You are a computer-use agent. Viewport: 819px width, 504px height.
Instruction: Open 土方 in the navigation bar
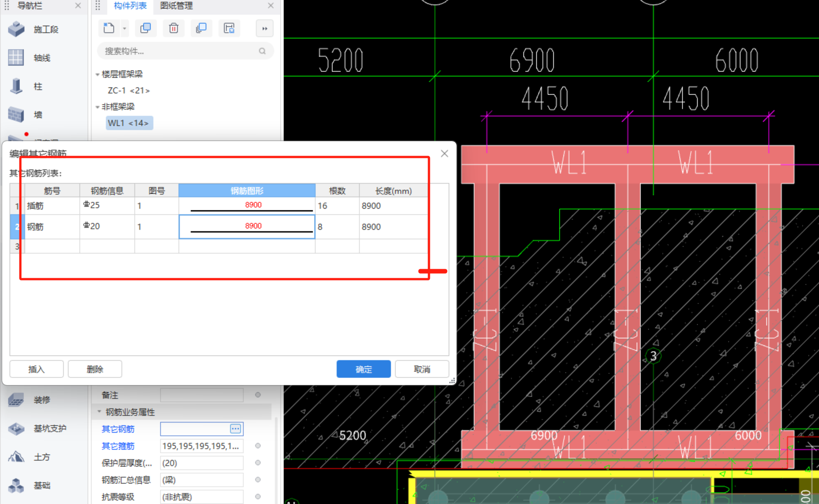(x=30, y=457)
